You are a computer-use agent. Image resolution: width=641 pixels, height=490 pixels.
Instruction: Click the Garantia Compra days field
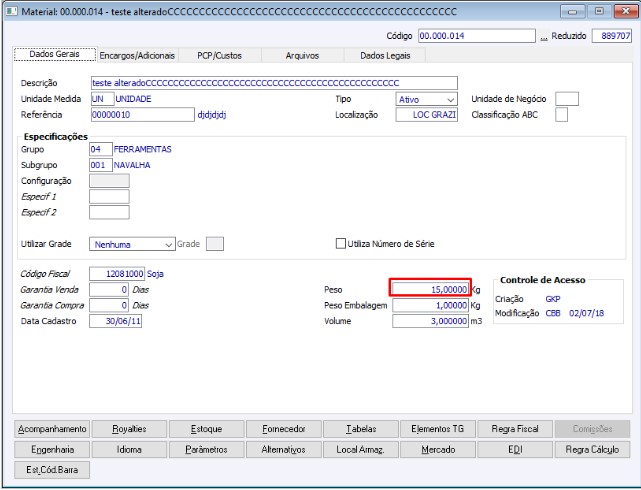pyautogui.click(x=109, y=305)
